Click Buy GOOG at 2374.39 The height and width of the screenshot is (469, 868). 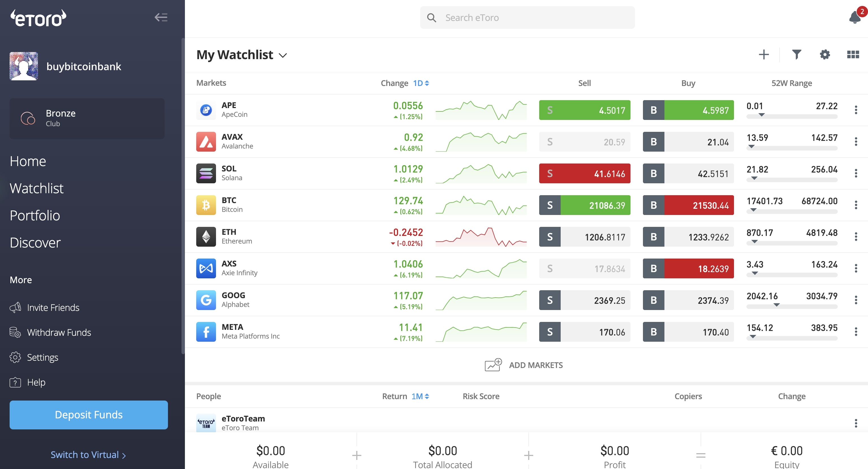click(x=688, y=300)
